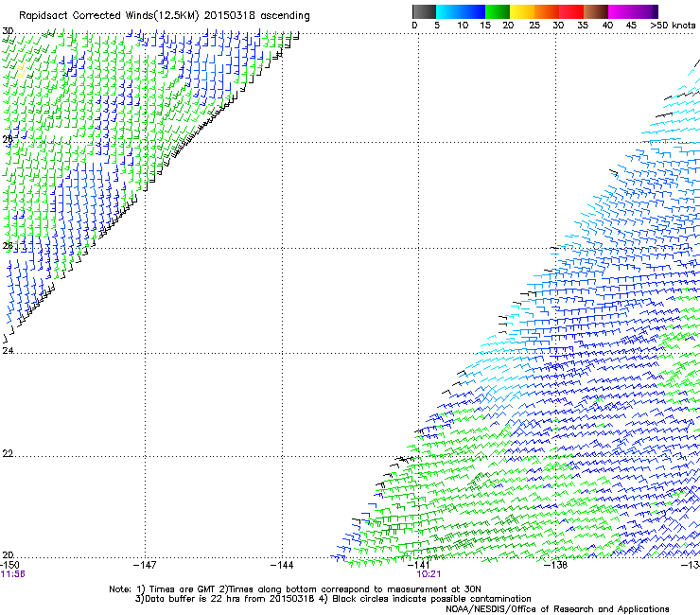Click the red 30-35 knots legend color

[x=571, y=11]
